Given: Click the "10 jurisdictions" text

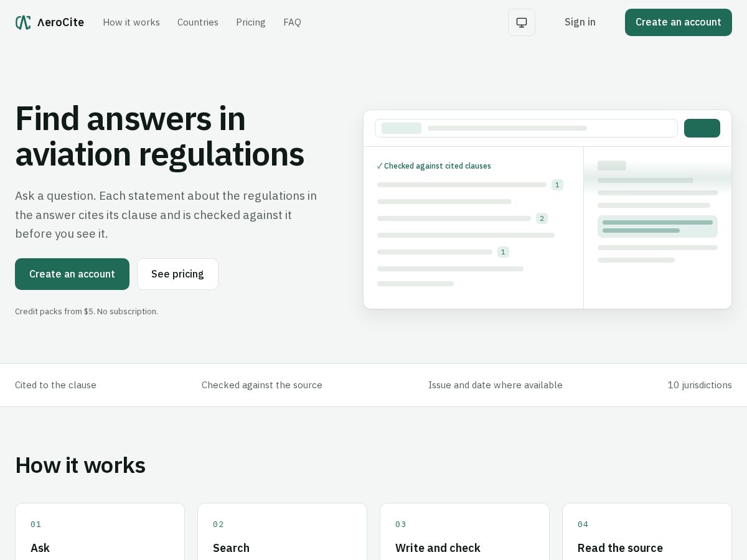Looking at the screenshot, I should click(x=700, y=385).
